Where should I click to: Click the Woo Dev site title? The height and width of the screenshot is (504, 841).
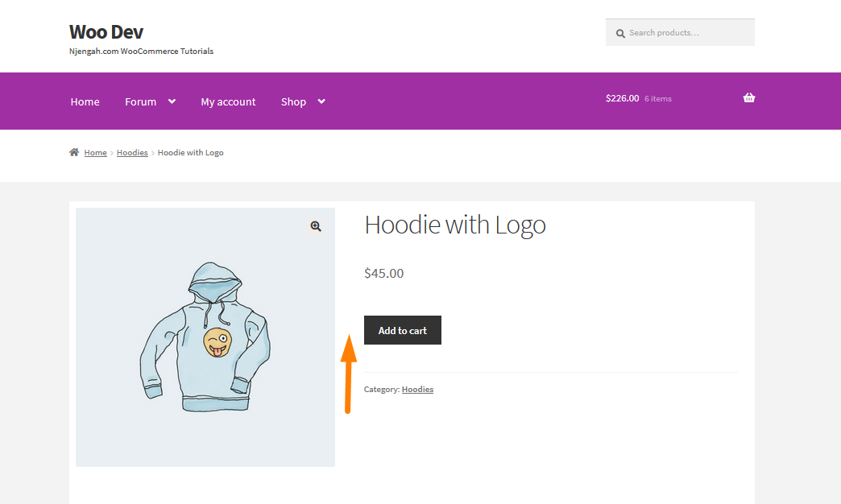(x=106, y=32)
